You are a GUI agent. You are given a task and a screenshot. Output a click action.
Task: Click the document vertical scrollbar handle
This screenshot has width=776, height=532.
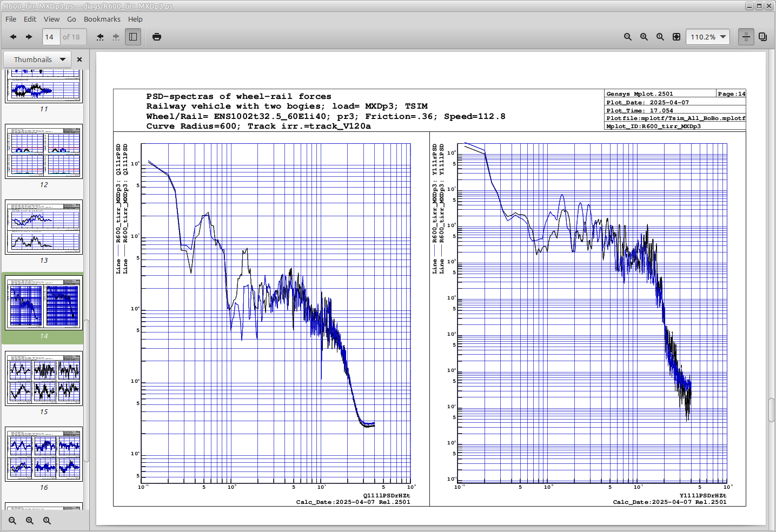click(x=771, y=409)
